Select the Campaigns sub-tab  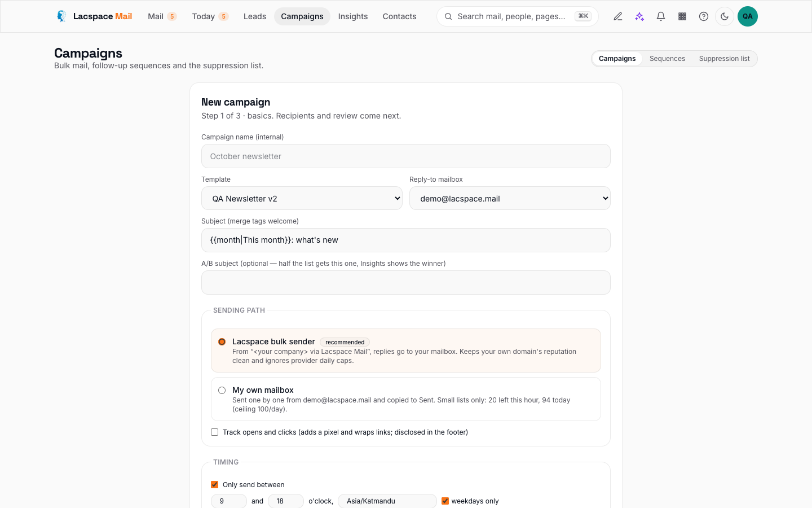(617, 59)
